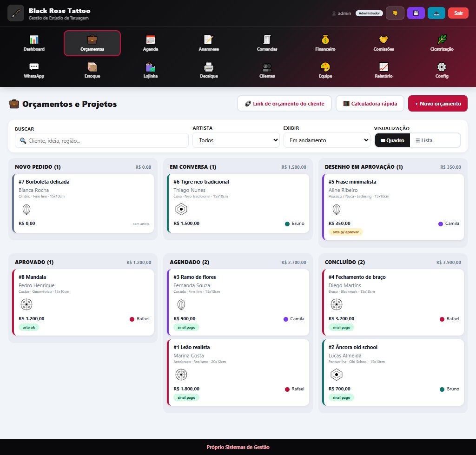Select the Orçamentos menu tab
This screenshot has height=455, width=476.
point(93,43)
